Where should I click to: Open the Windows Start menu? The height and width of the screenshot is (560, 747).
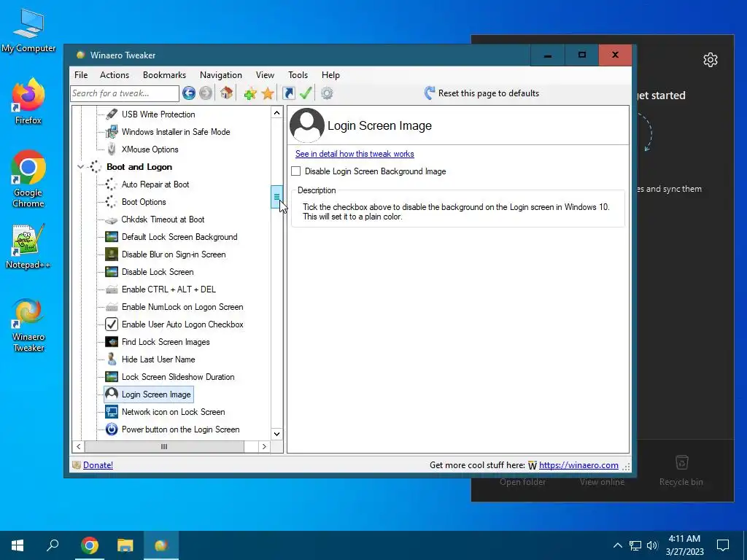[18, 545]
